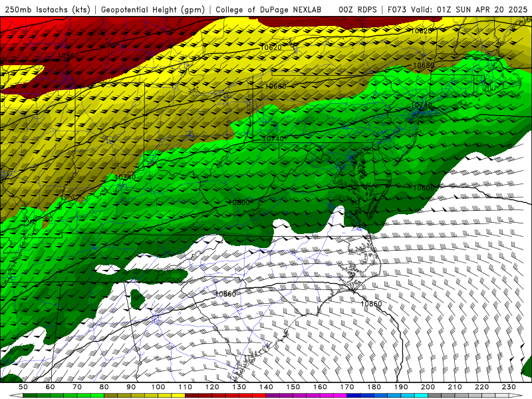Click the 10740 contour label beside New York City
This screenshot has width=532, height=399.
click(422, 105)
